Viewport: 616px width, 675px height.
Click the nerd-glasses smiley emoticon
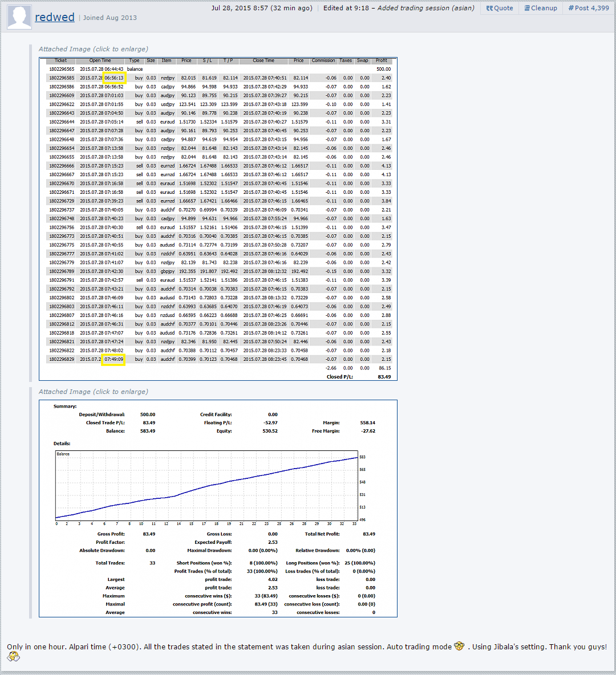point(459,646)
